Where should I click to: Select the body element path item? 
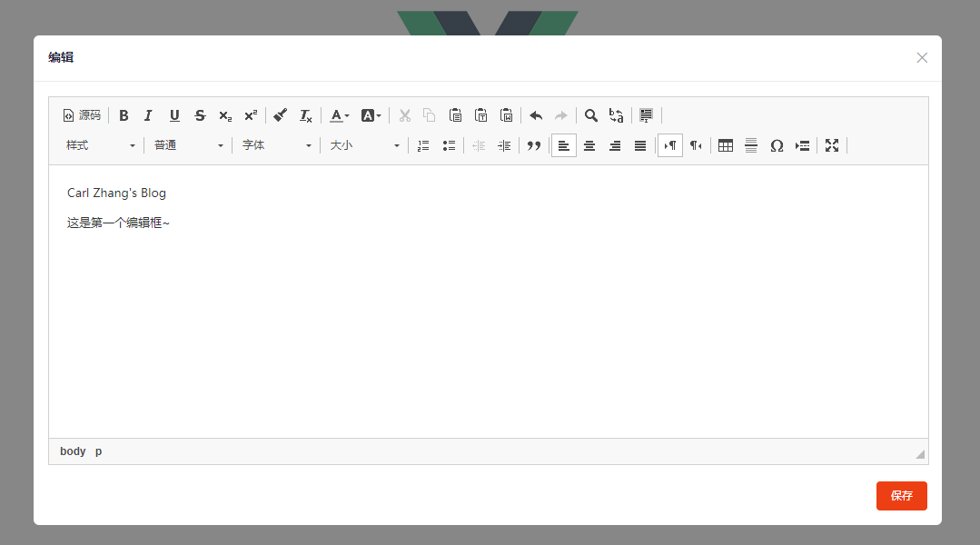tap(73, 451)
